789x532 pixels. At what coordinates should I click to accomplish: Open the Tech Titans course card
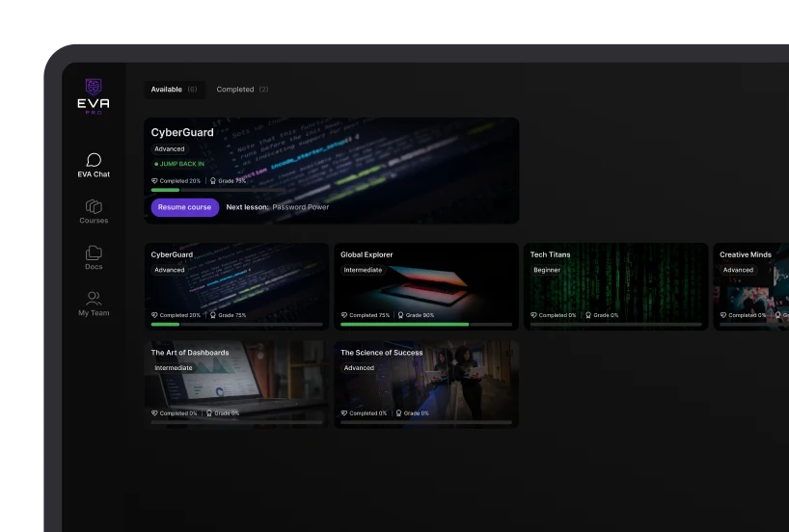pyautogui.click(x=616, y=286)
